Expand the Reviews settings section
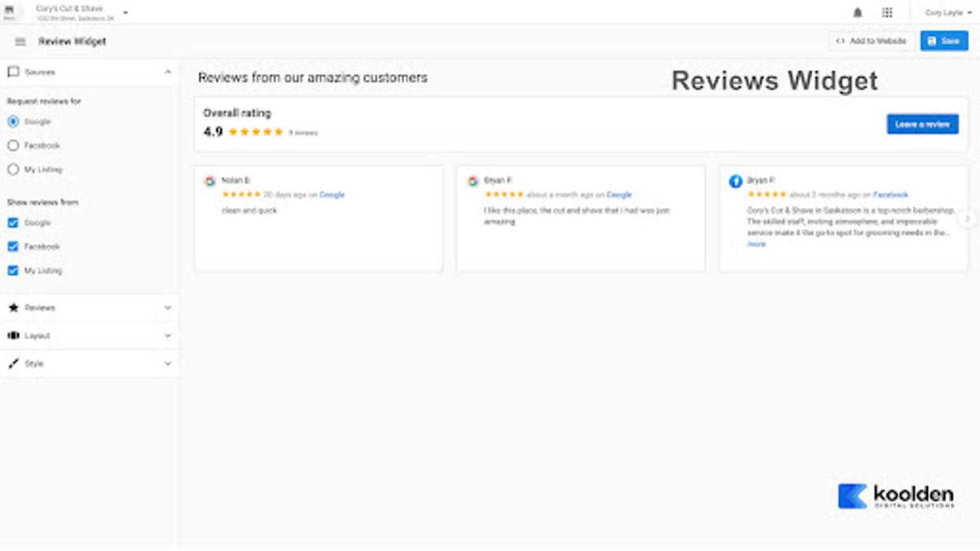This screenshot has height=551, width=980. tap(168, 308)
